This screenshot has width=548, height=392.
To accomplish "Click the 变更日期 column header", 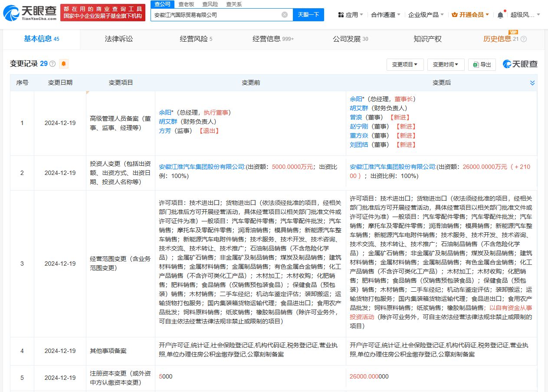I will [x=60, y=82].
